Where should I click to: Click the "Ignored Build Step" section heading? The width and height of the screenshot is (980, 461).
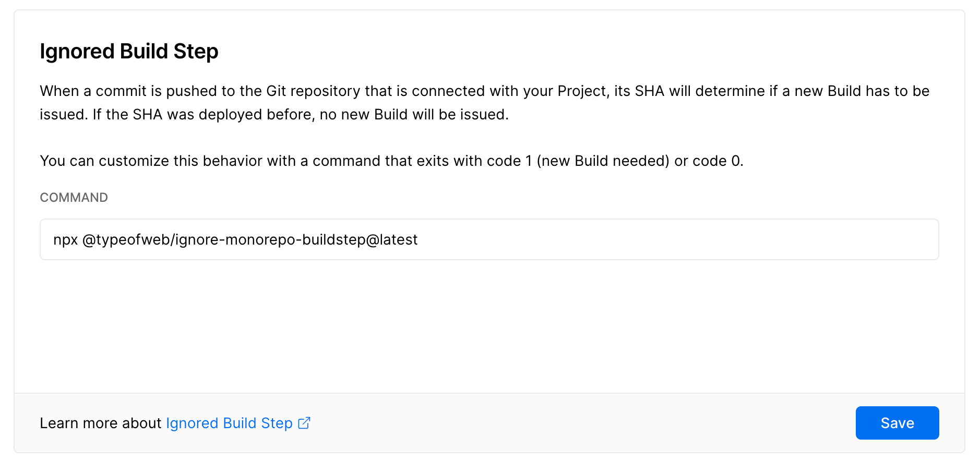[129, 52]
